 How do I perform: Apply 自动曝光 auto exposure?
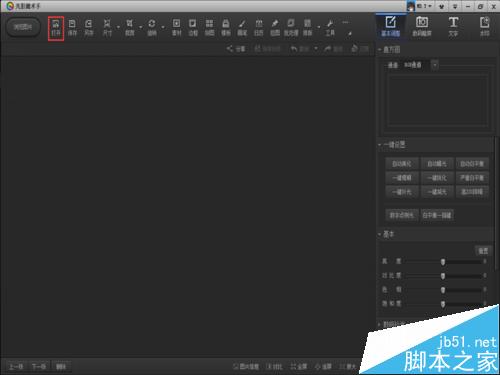pos(437,164)
